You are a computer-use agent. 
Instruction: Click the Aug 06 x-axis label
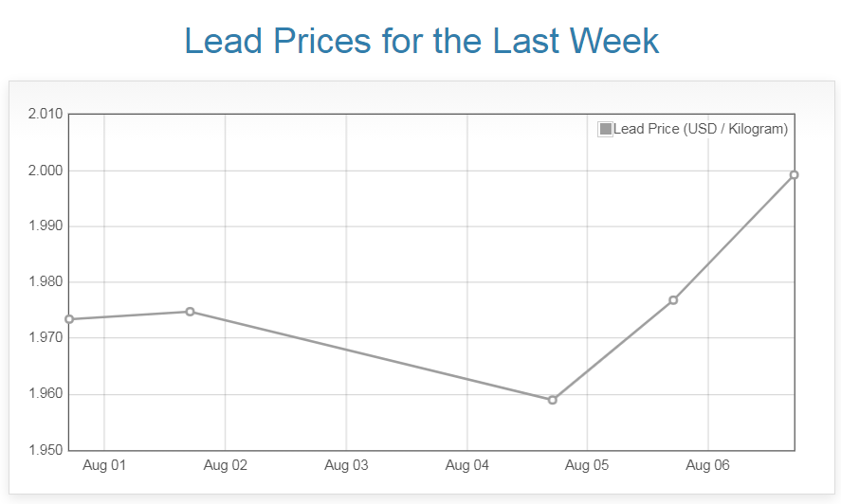point(708,466)
